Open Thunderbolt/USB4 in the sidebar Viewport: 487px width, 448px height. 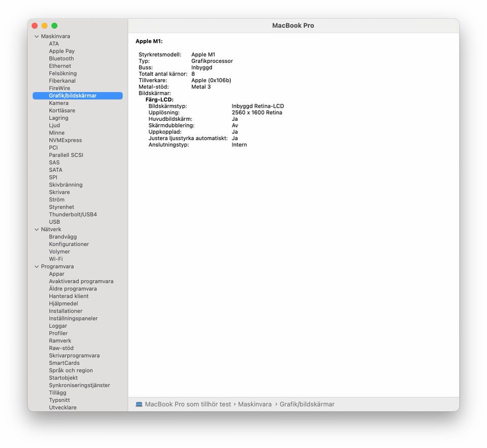73,215
